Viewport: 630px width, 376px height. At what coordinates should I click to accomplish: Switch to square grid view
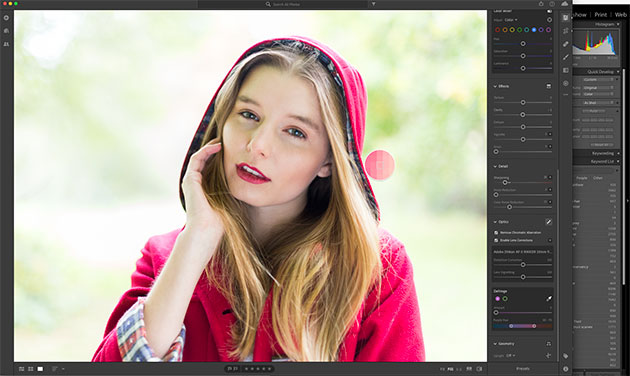(31, 369)
